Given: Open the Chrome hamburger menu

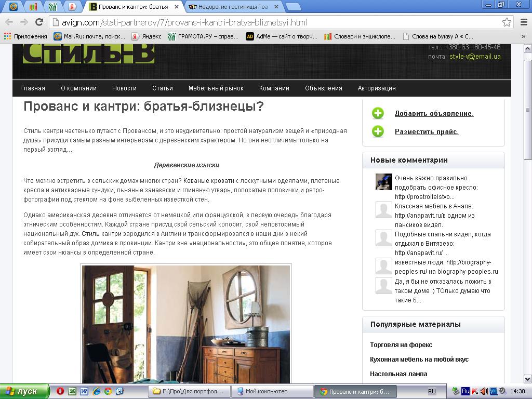Looking at the screenshot, I should (x=524, y=22).
